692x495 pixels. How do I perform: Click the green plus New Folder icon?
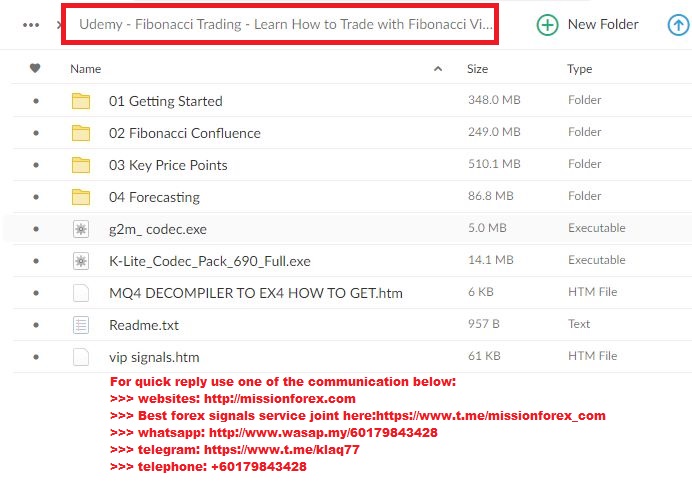tap(547, 25)
